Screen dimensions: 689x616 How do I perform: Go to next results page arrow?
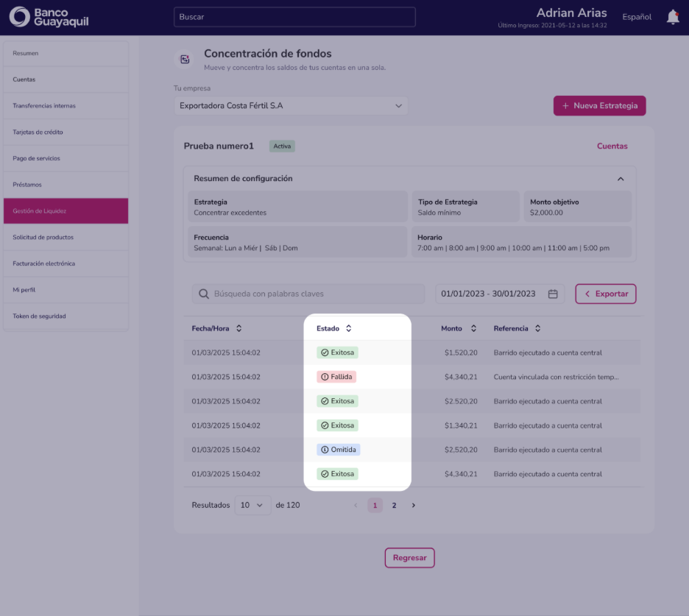pyautogui.click(x=413, y=506)
